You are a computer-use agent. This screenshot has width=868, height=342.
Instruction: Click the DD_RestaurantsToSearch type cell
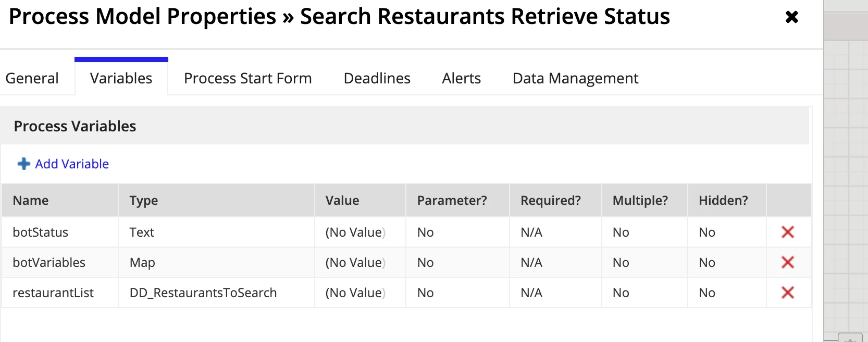(x=203, y=292)
